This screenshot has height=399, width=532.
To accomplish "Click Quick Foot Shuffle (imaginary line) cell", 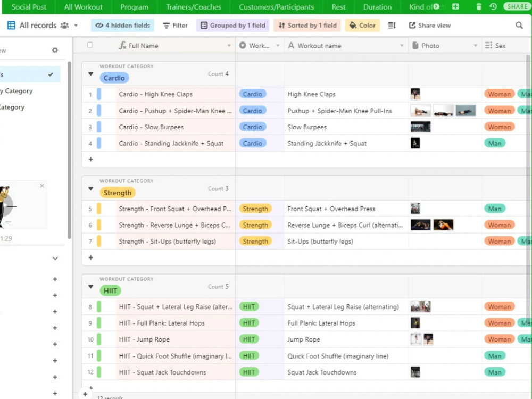I will point(346,356).
